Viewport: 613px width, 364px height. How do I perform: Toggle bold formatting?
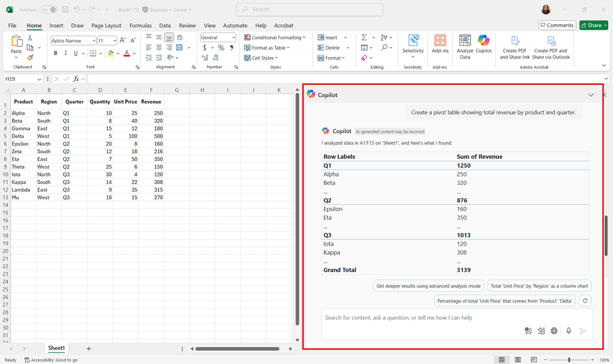click(55, 53)
